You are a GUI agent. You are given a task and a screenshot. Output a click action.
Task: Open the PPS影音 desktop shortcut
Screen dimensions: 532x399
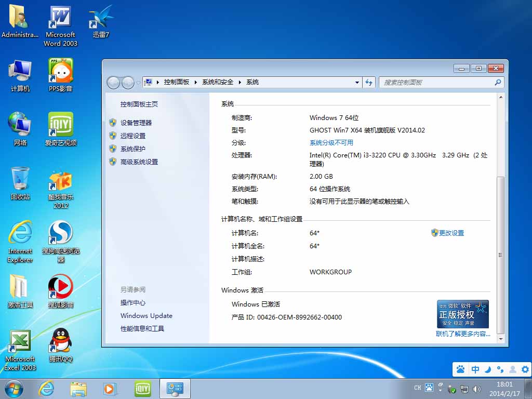click(x=61, y=71)
